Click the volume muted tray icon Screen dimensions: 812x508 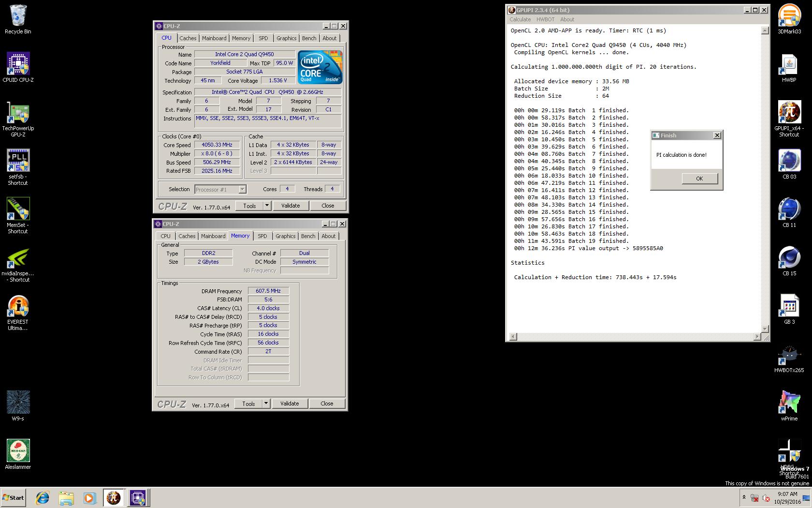click(766, 498)
